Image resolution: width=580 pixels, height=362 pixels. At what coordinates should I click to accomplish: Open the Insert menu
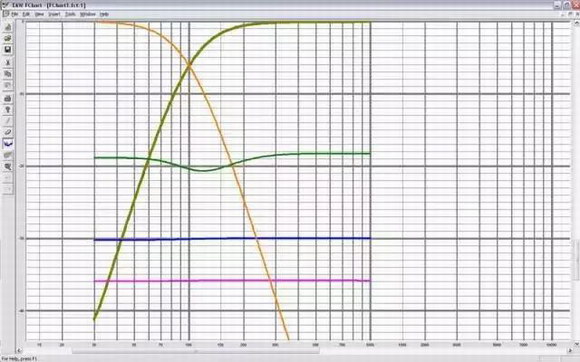pyautogui.click(x=54, y=14)
